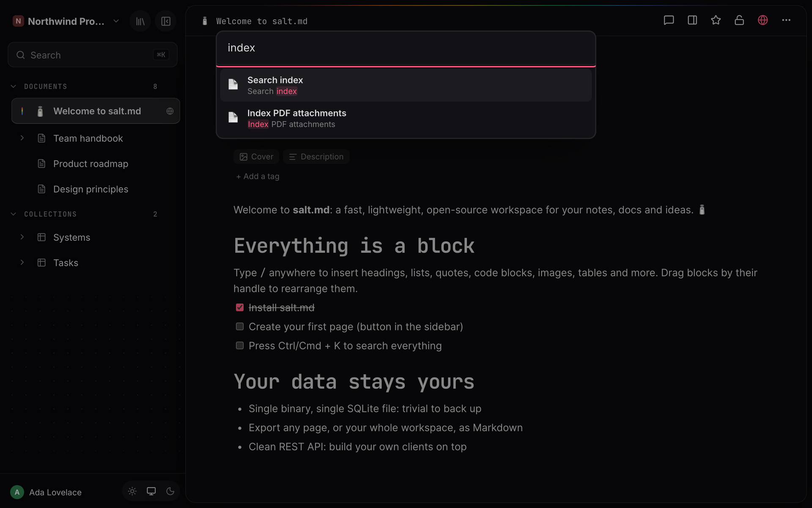Open the three-dot more options menu
This screenshot has height=508, width=812.
pyautogui.click(x=786, y=20)
